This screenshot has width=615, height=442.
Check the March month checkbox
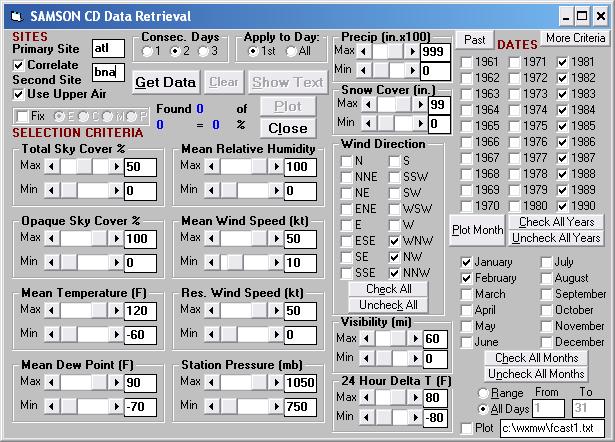point(467,295)
